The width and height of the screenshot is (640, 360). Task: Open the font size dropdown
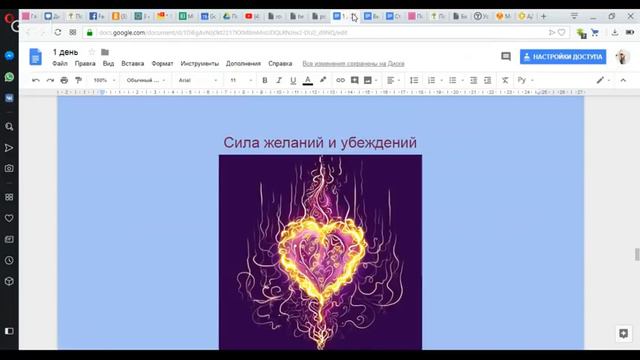coord(241,80)
